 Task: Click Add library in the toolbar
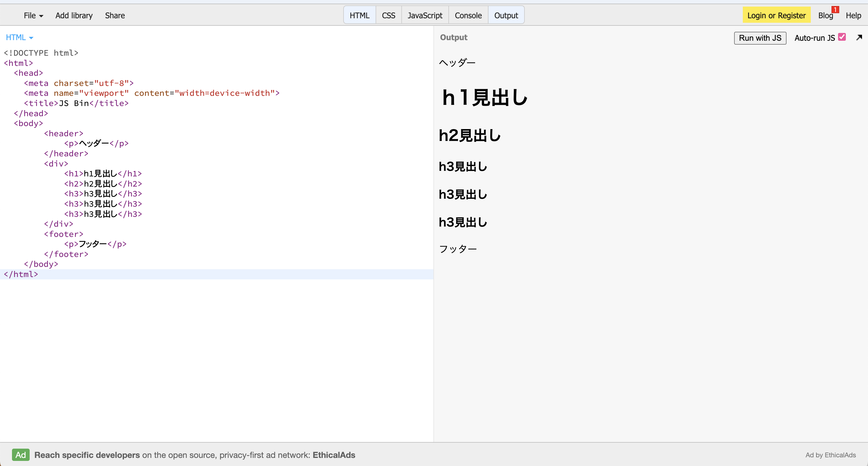(74, 16)
